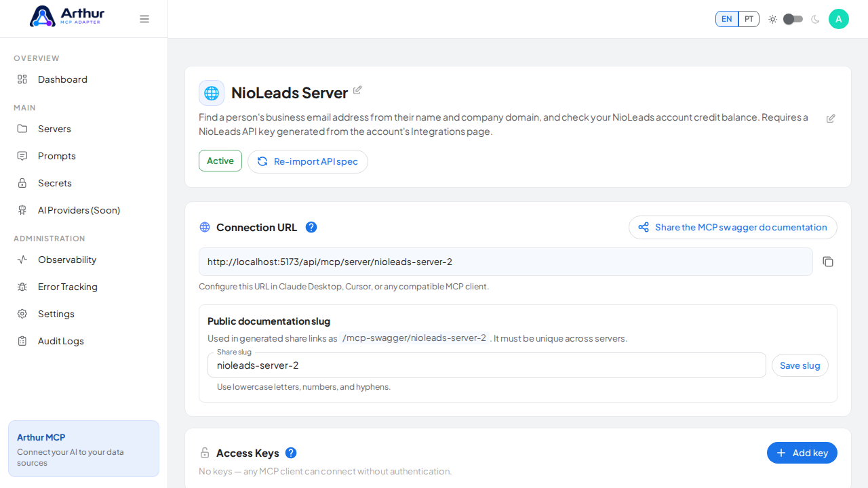Go to Error Tracking
Image resolution: width=868 pixels, height=488 pixels.
tap(84, 287)
